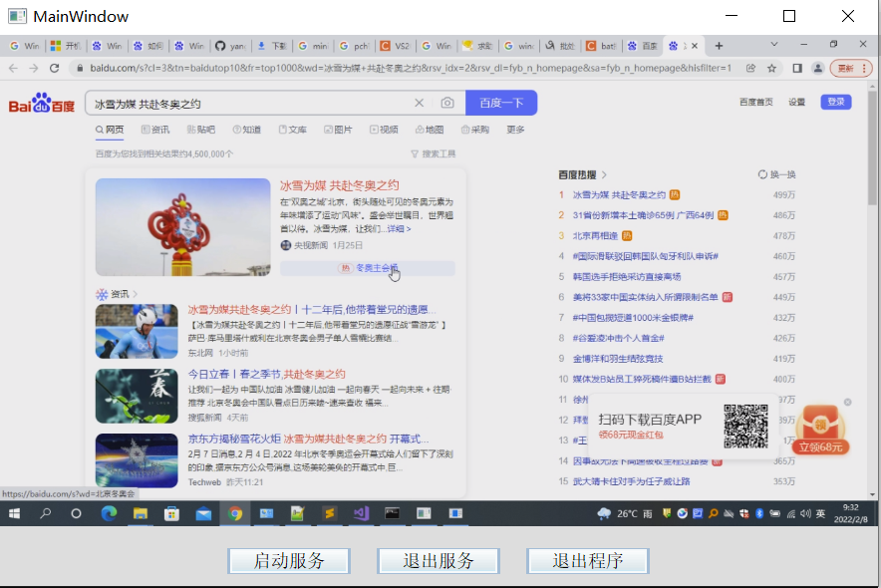881x588 pixels.
Task: Click the 登录 login button
Action: pos(836,102)
